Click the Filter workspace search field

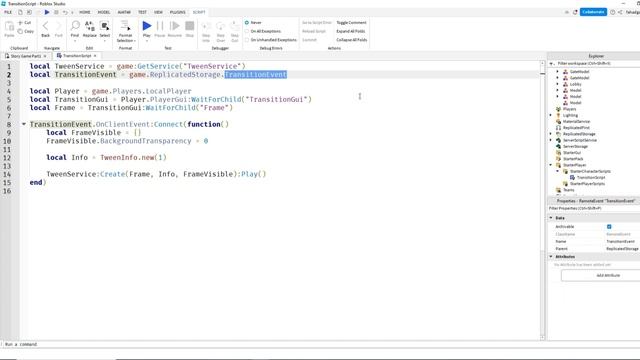(598, 64)
